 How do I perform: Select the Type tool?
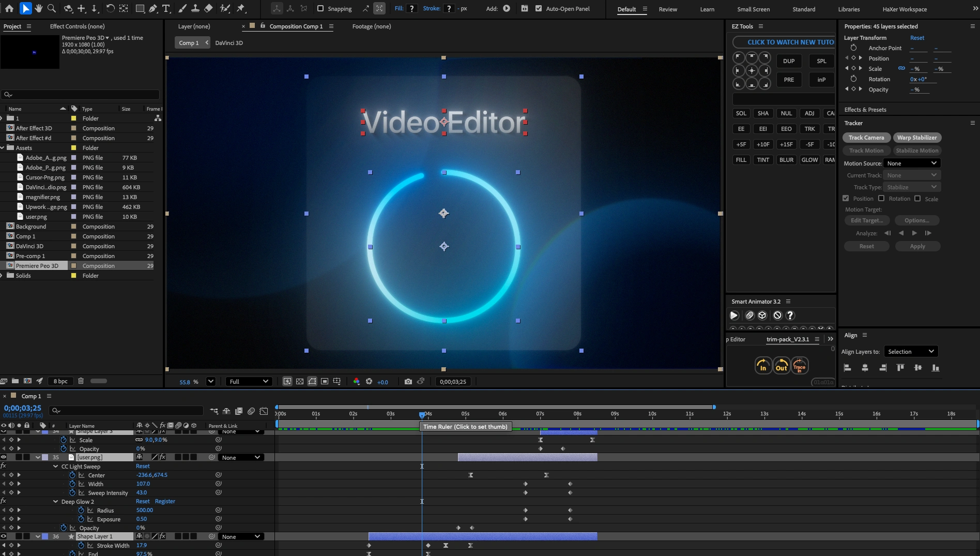click(x=166, y=9)
